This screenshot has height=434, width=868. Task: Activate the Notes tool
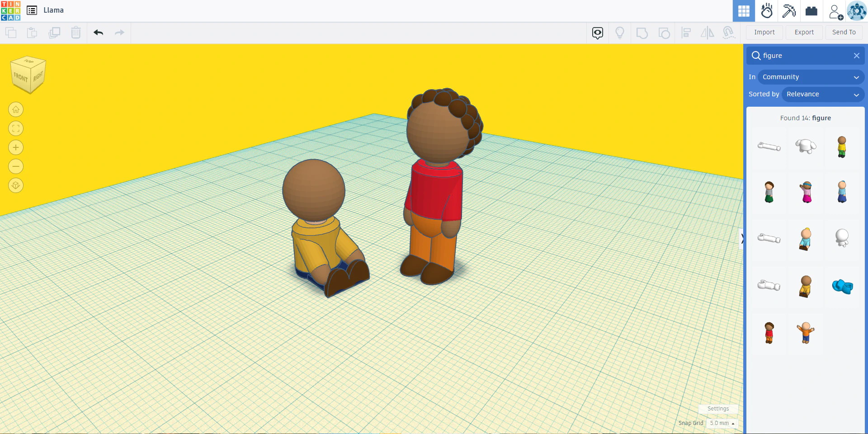[598, 33]
